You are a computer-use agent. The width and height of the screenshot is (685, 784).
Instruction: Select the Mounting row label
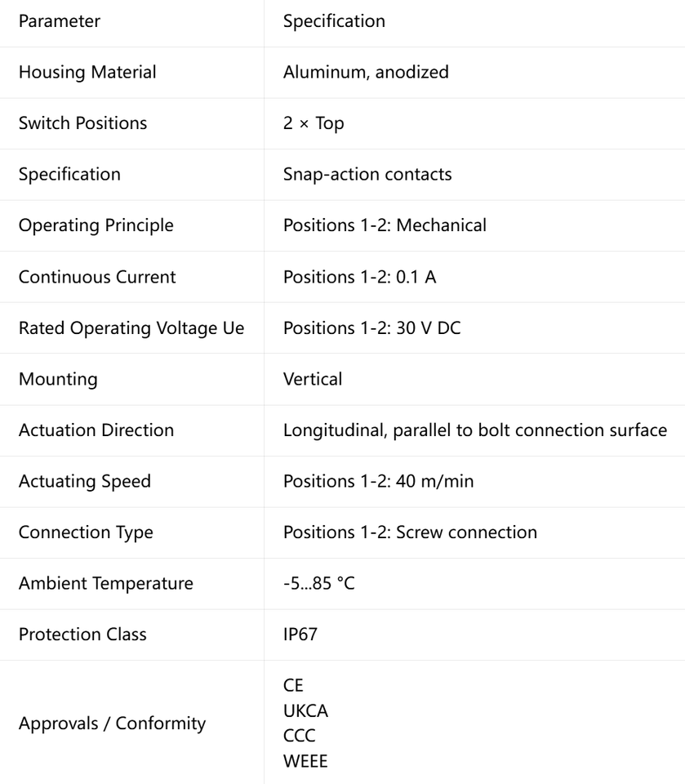click(58, 379)
